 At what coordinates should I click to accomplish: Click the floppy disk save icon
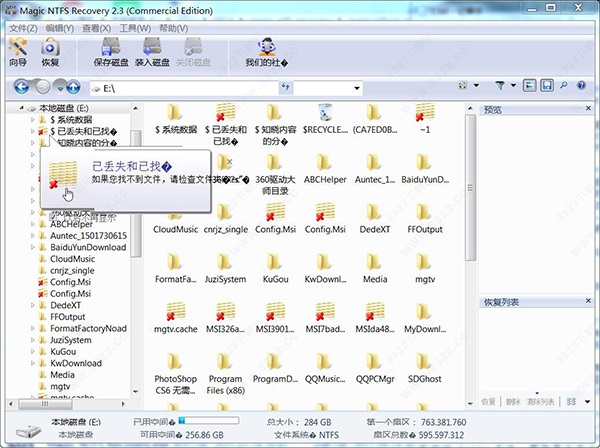point(547,85)
